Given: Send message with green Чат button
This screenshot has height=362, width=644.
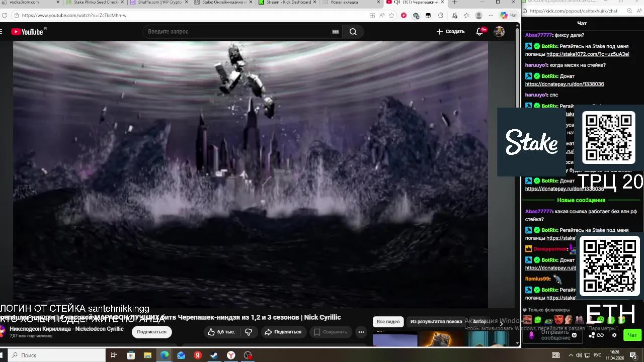Looking at the screenshot, I should point(632,335).
